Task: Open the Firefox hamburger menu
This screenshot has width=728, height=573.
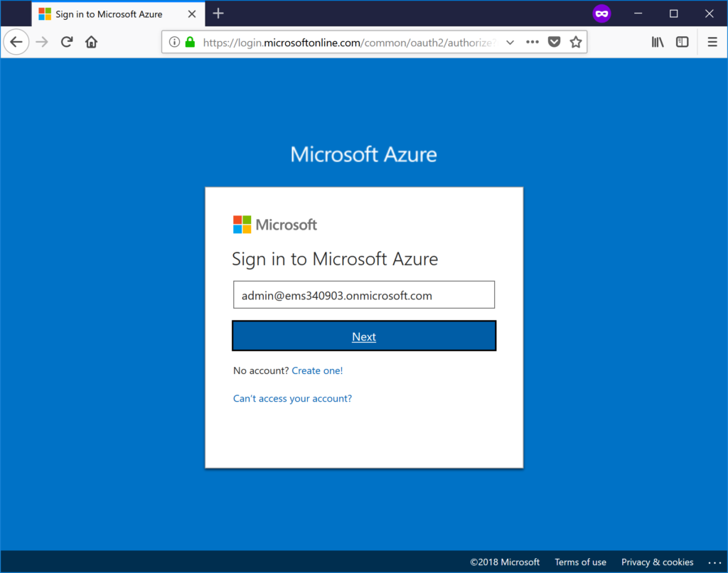Action: pos(712,42)
